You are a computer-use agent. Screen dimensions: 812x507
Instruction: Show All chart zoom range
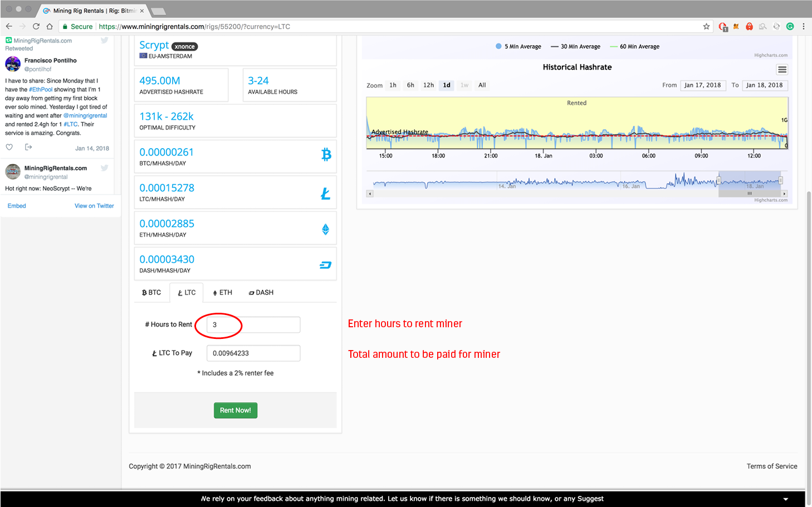[x=482, y=85]
